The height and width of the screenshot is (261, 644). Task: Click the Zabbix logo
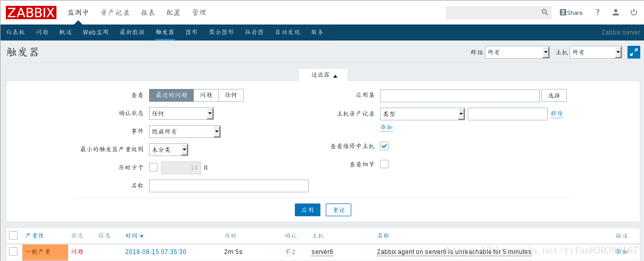point(31,12)
